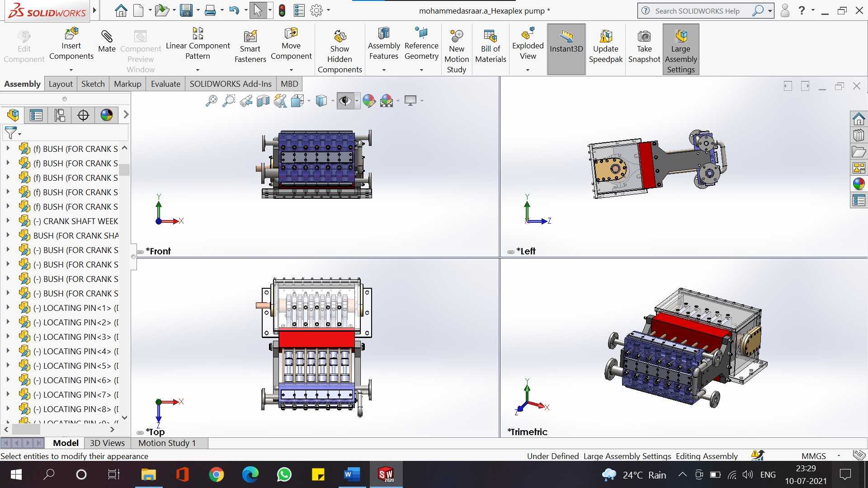The height and width of the screenshot is (488, 868).
Task: Open Insert Components dropdown arrow
Action: (71, 70)
